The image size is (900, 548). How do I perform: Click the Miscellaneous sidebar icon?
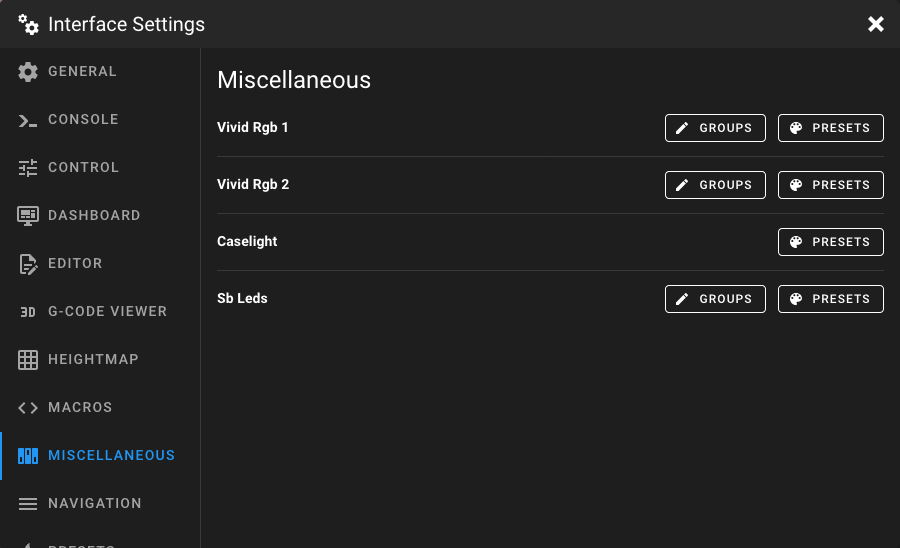pyautogui.click(x=28, y=456)
